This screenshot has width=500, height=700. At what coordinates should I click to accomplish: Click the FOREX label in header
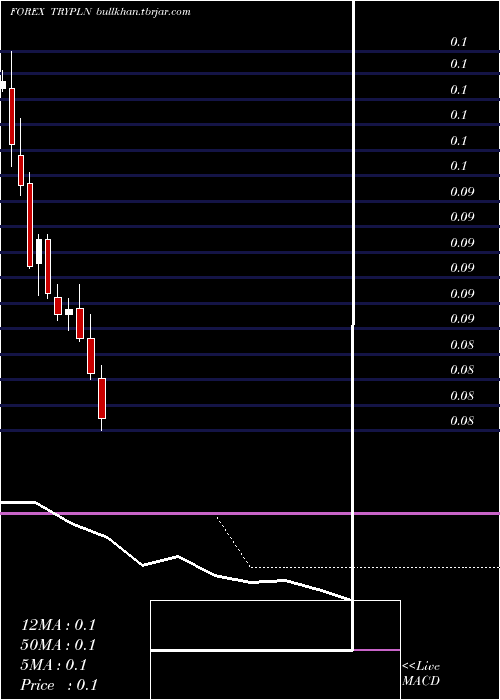point(28,12)
